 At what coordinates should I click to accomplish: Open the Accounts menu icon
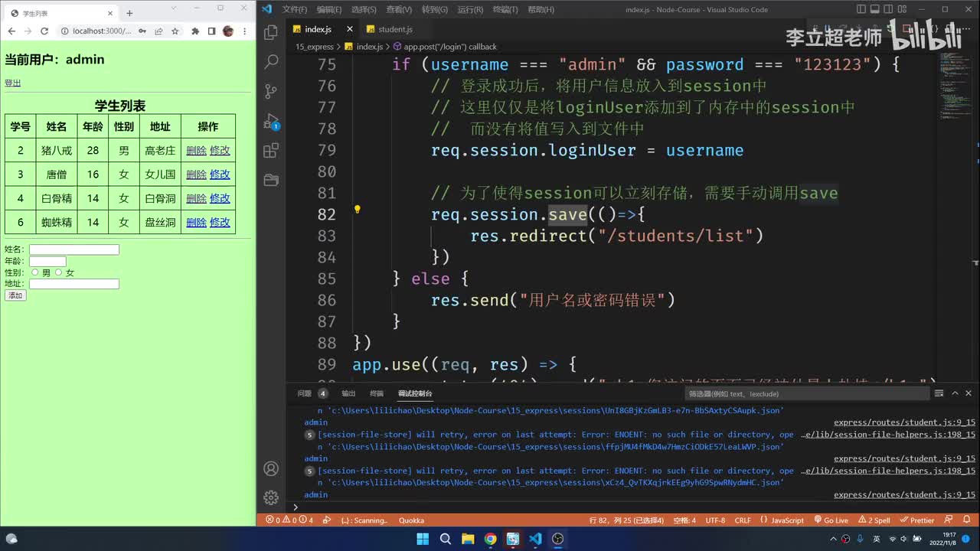click(x=270, y=468)
